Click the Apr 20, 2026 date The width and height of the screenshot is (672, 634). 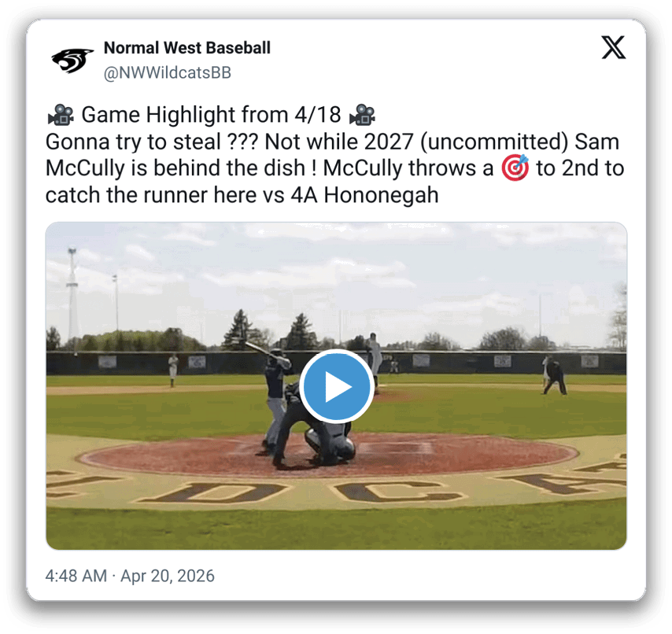167,576
